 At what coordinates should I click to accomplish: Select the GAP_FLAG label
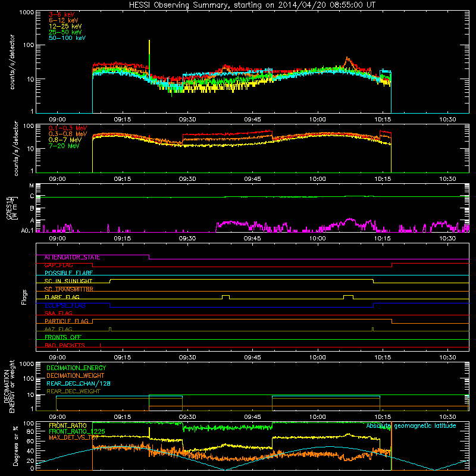click(x=58, y=265)
